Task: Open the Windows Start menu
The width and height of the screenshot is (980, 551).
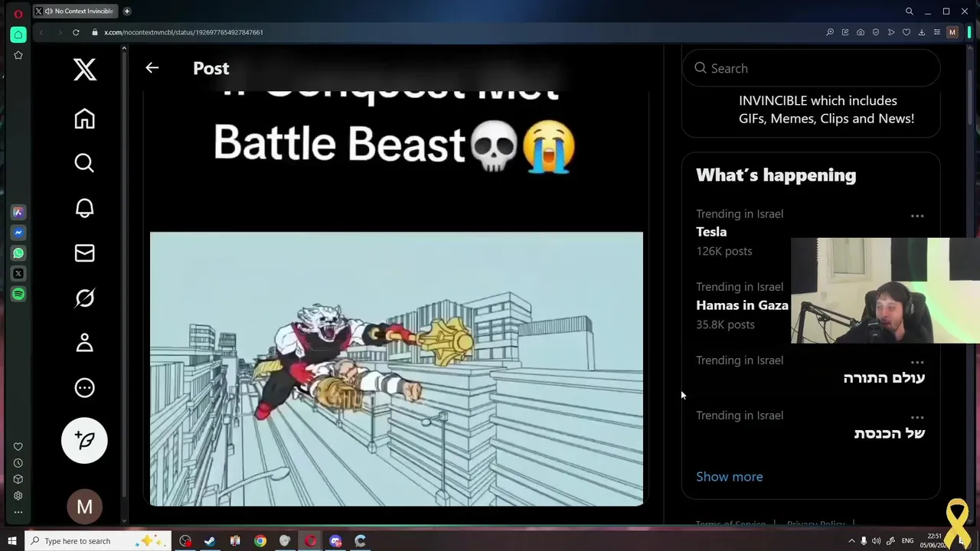Action: [x=11, y=541]
